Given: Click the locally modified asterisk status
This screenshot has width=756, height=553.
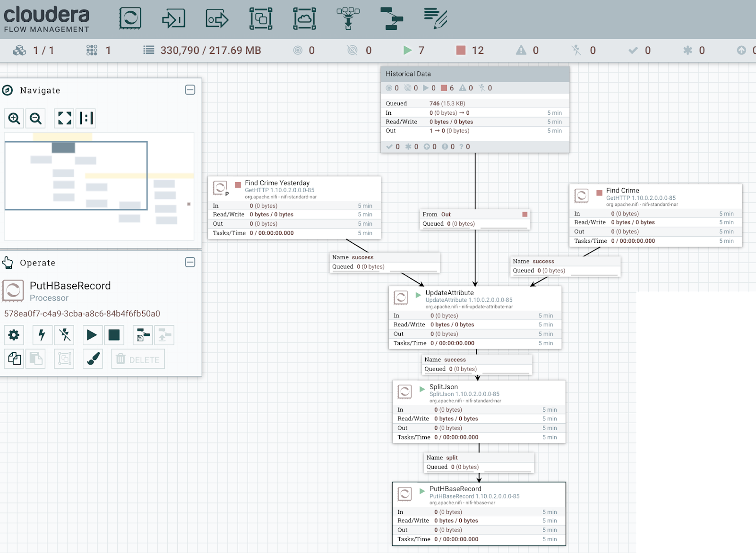Looking at the screenshot, I should pyautogui.click(x=687, y=50).
